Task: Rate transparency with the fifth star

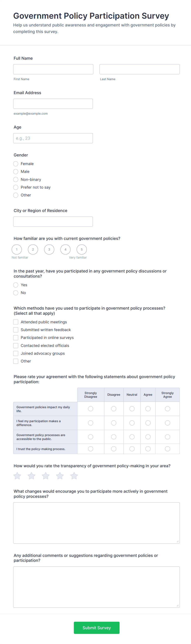Action: point(74,476)
